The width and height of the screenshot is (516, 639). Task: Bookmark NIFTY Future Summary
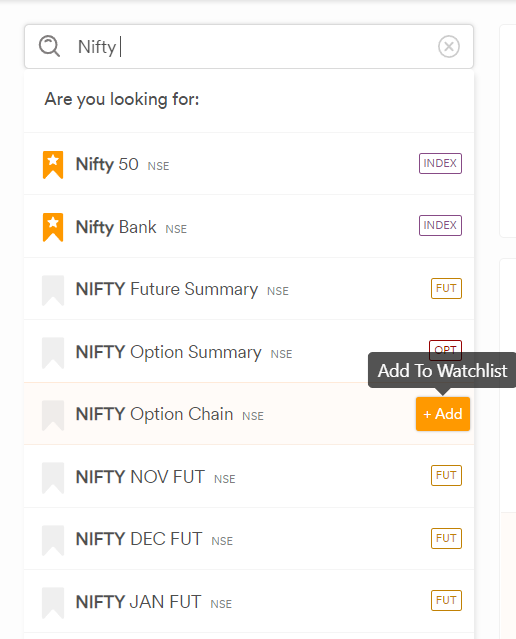(x=53, y=290)
